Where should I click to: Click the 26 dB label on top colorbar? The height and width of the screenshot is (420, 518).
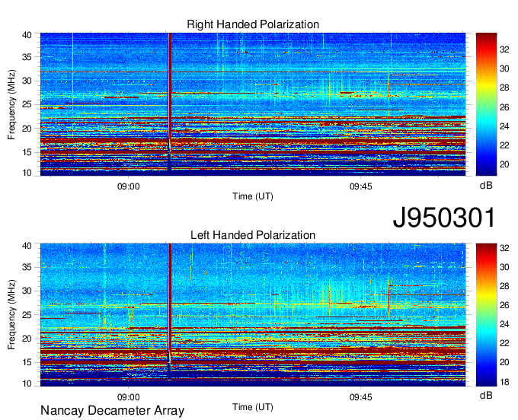(504, 107)
